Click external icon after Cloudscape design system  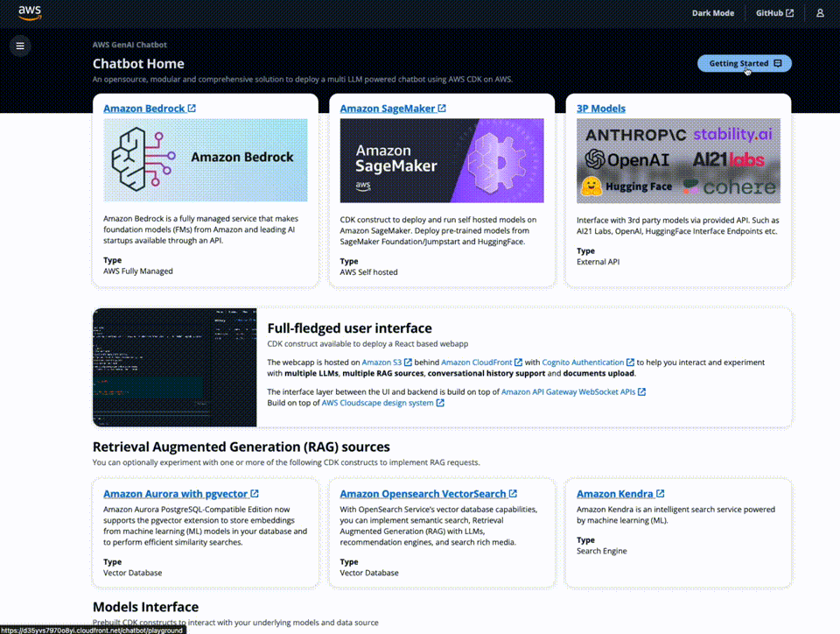coord(440,403)
